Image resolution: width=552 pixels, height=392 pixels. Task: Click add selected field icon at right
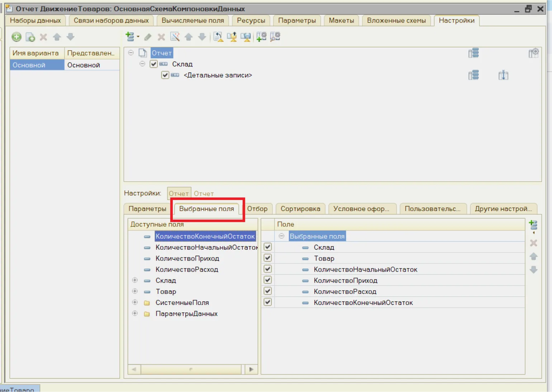[533, 225]
